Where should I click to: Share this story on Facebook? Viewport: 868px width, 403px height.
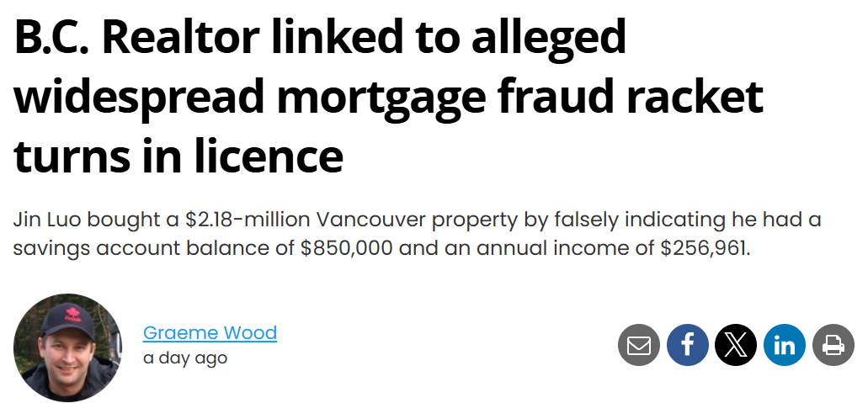(x=687, y=345)
